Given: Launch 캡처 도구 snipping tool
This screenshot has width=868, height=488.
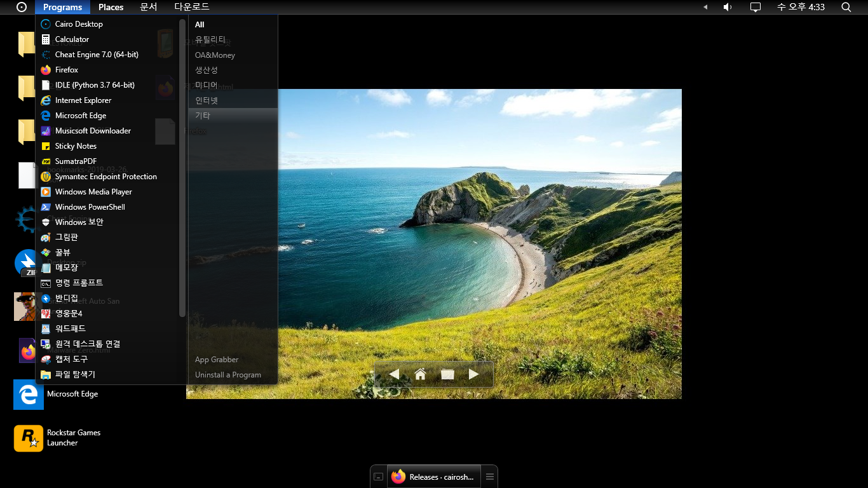Looking at the screenshot, I should 108,359.
